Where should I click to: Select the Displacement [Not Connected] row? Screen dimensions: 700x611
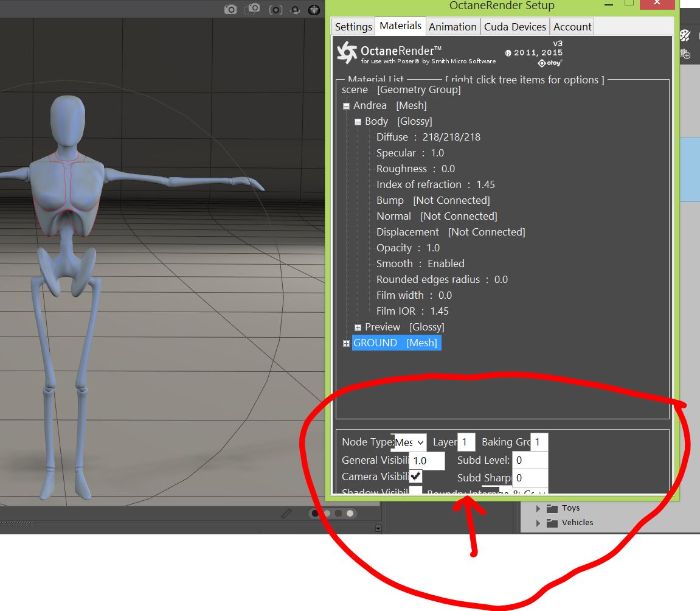[x=451, y=232]
